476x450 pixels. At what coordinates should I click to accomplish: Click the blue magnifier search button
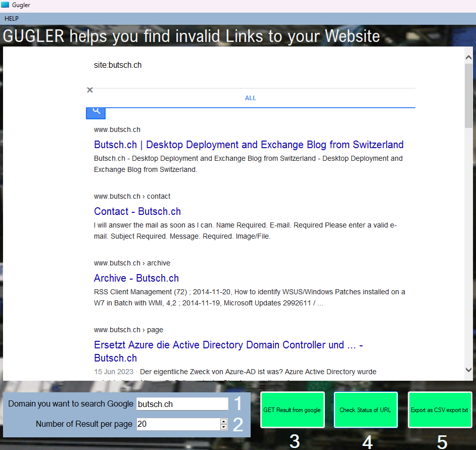click(x=96, y=113)
